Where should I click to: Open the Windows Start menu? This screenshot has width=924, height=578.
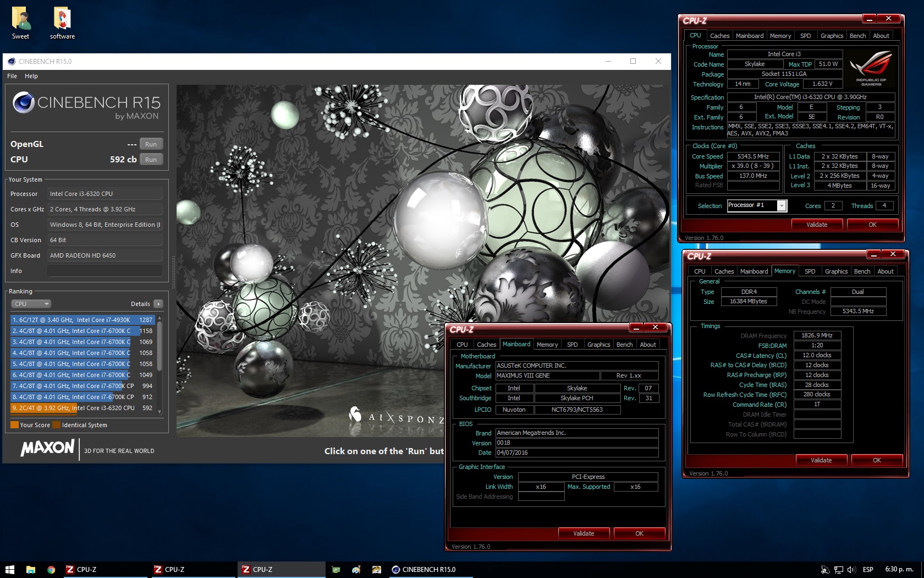click(x=9, y=569)
